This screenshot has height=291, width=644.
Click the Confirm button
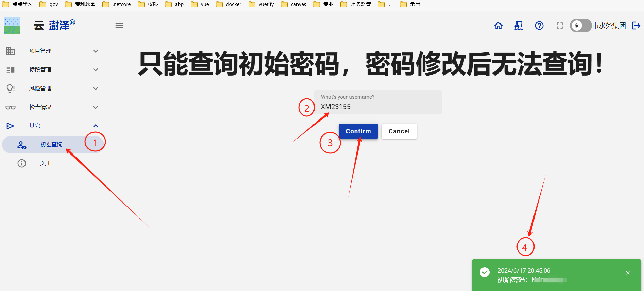coord(358,131)
